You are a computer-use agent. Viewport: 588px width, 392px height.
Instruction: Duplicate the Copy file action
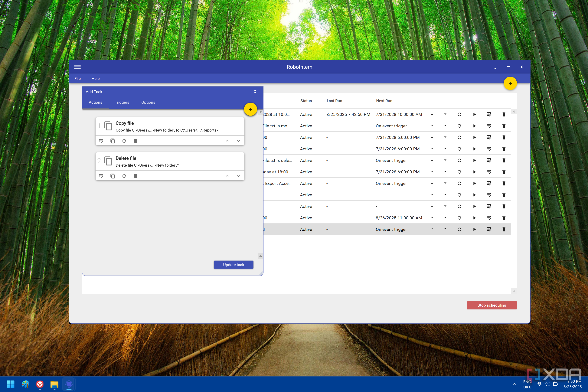tap(113, 141)
